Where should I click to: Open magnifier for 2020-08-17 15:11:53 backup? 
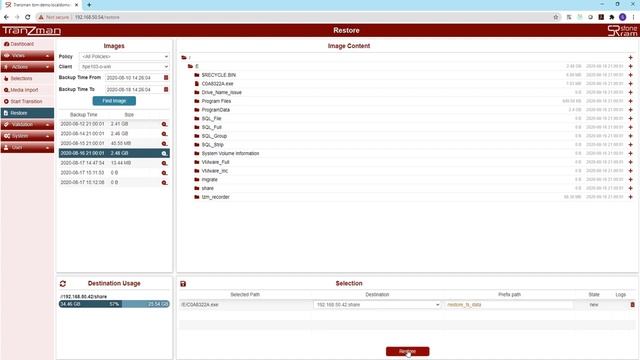tap(164, 173)
